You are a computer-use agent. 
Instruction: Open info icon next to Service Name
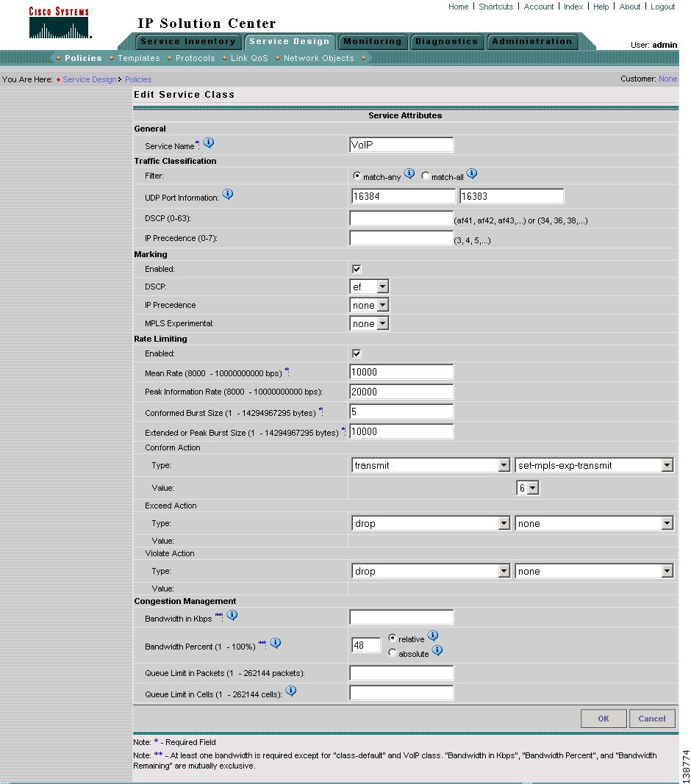pyautogui.click(x=209, y=143)
